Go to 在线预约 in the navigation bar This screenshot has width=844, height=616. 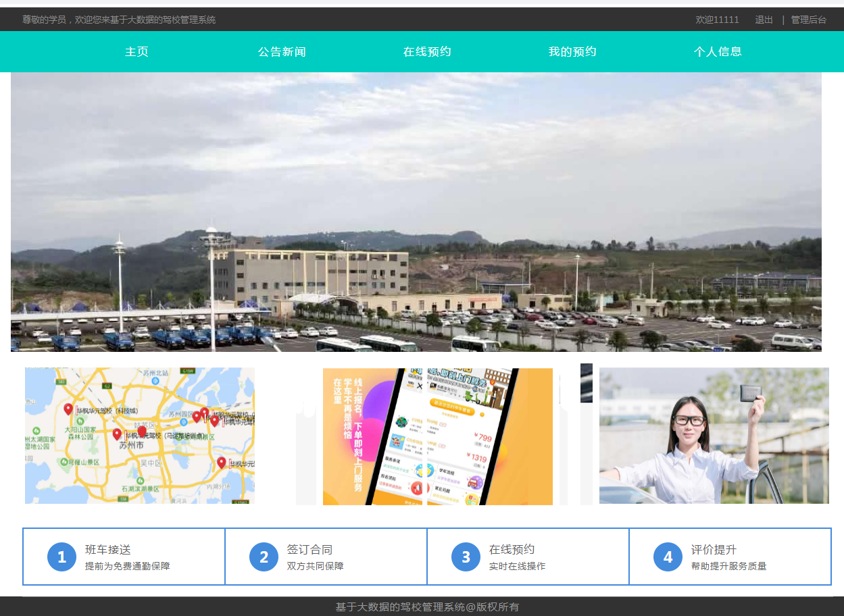pyautogui.click(x=427, y=51)
